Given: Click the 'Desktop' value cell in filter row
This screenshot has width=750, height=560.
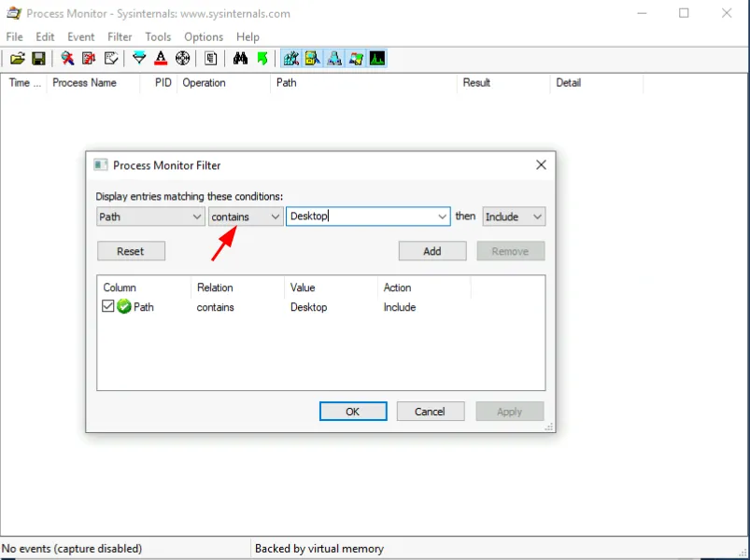Looking at the screenshot, I should [308, 307].
